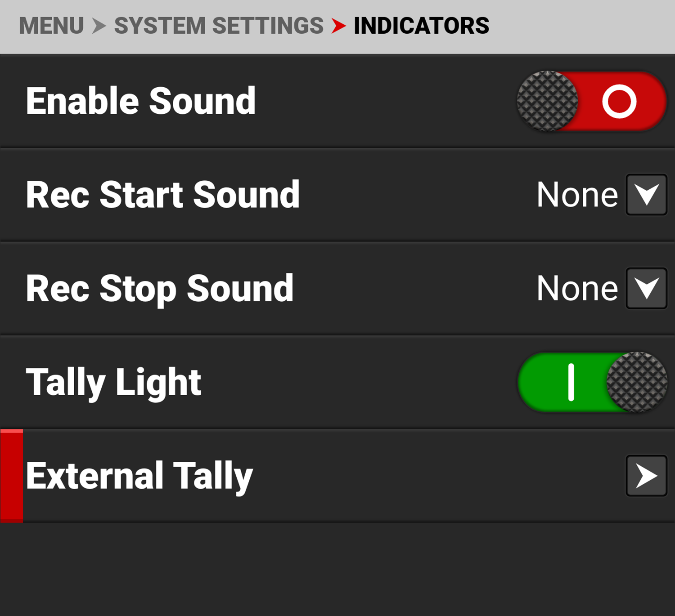Open the Rec Stop Sound dropdown arrow
Viewport: 675px width, 616px height.
[646, 288]
